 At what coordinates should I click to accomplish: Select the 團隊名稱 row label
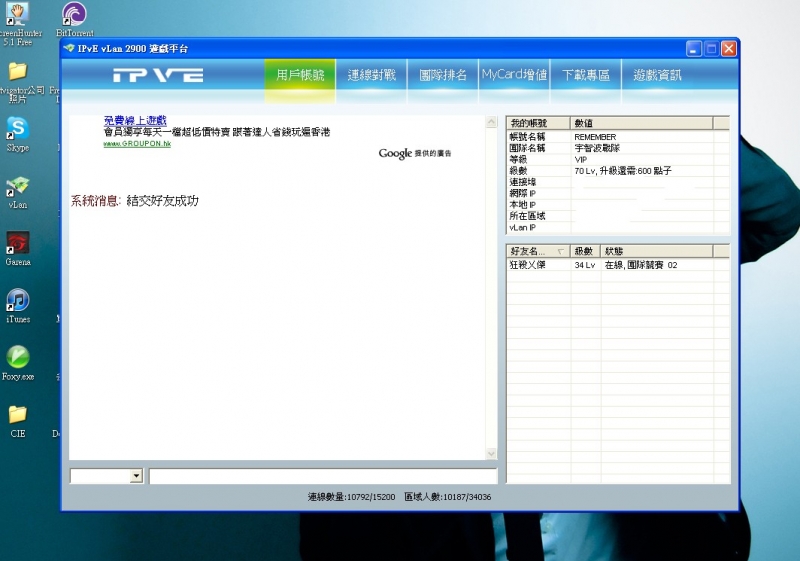click(527, 148)
